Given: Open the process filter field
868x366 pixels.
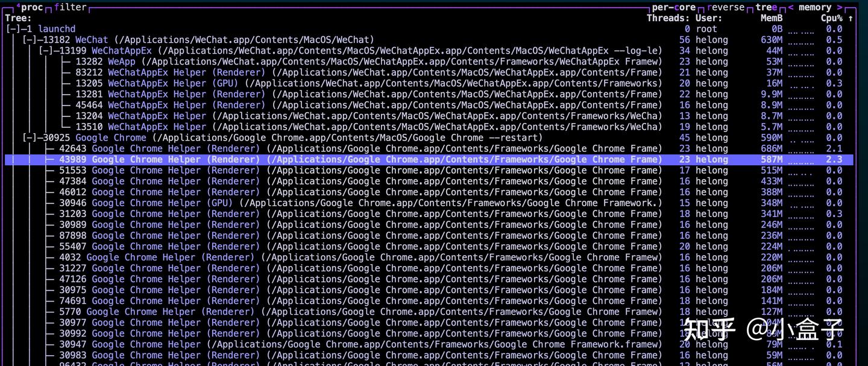Looking at the screenshot, I should point(71,7).
